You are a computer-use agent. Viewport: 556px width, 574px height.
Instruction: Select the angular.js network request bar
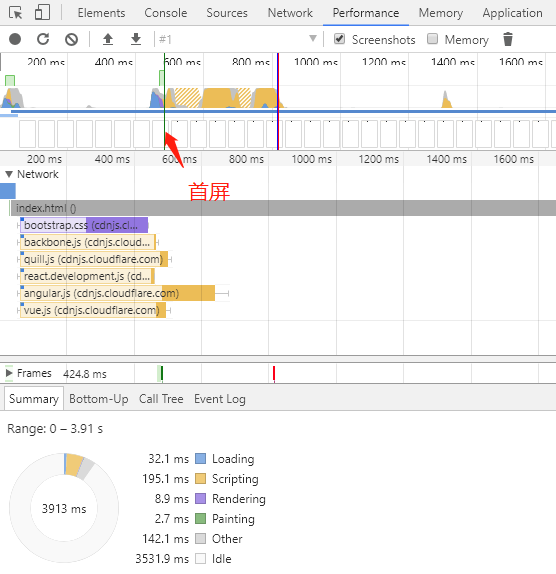tap(117, 293)
